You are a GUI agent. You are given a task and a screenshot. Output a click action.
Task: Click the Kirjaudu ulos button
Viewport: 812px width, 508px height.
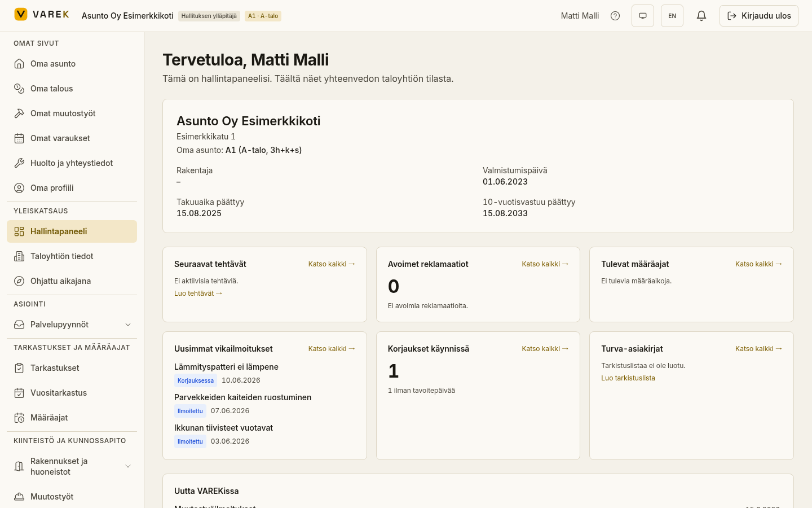(x=759, y=16)
